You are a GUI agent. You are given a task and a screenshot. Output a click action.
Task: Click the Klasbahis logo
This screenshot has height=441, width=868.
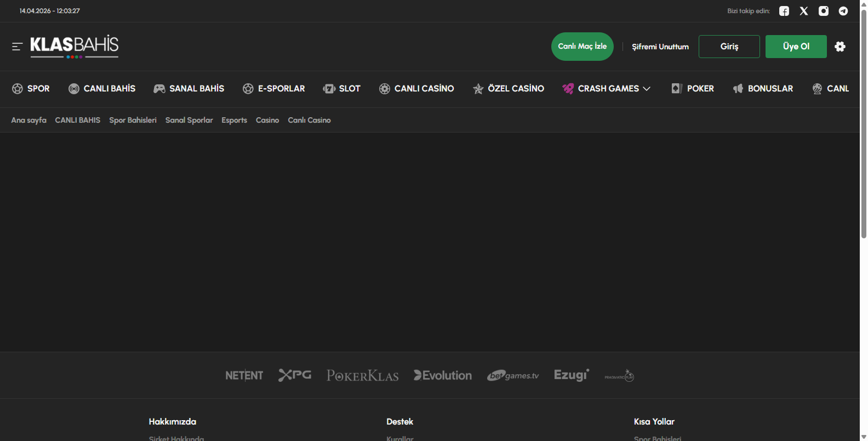[75, 46]
